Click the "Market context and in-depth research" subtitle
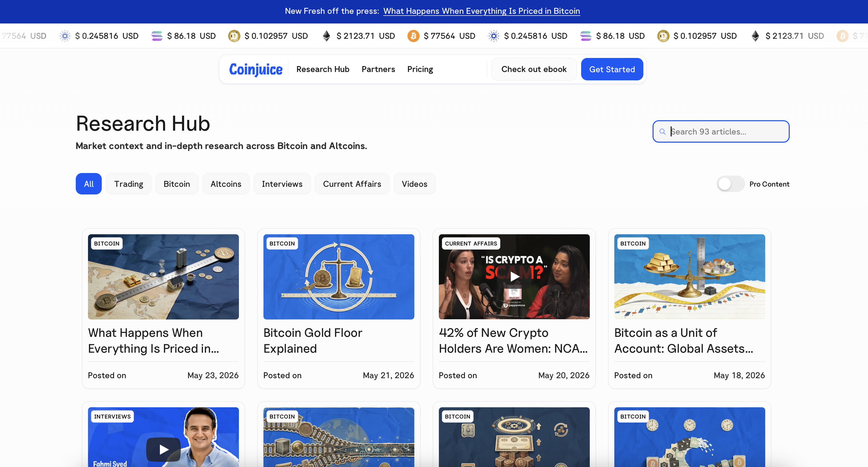 [221, 146]
